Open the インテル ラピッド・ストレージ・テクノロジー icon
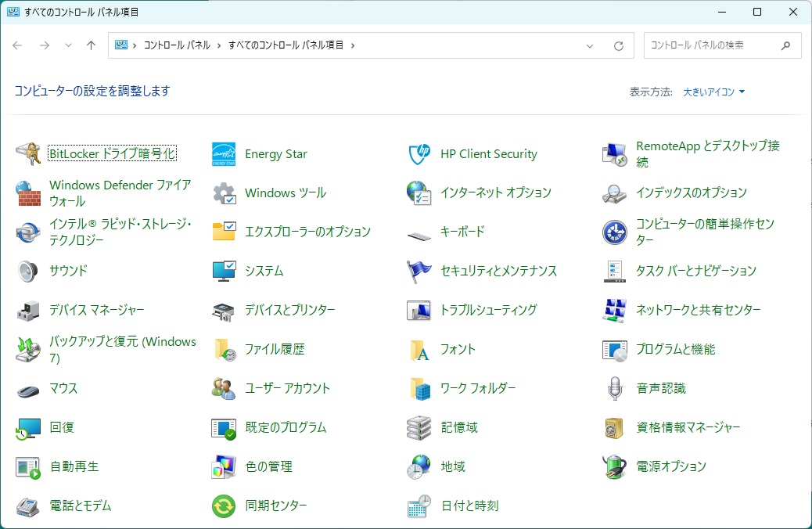The width and height of the screenshot is (812, 529). pos(28,232)
